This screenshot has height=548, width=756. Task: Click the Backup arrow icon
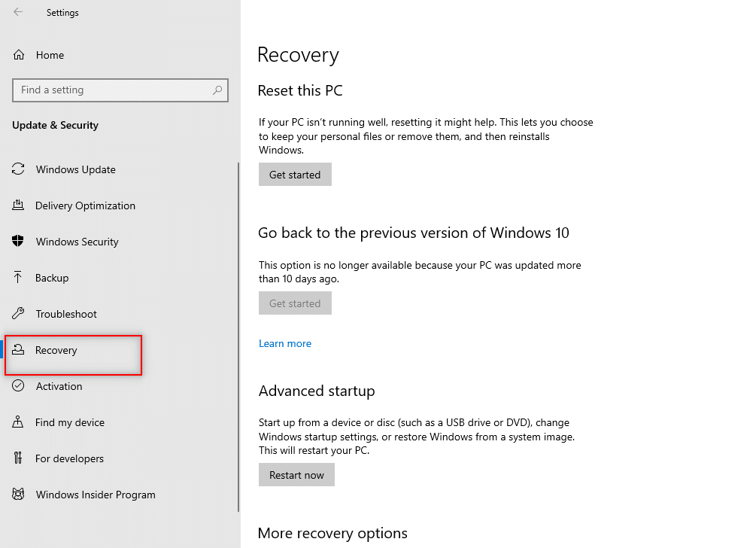pos(18,277)
